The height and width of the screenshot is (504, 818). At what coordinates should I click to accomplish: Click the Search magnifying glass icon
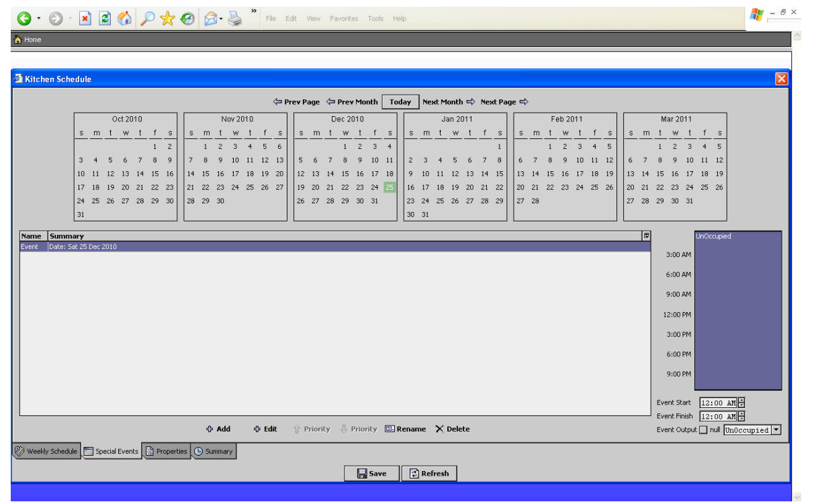click(146, 19)
